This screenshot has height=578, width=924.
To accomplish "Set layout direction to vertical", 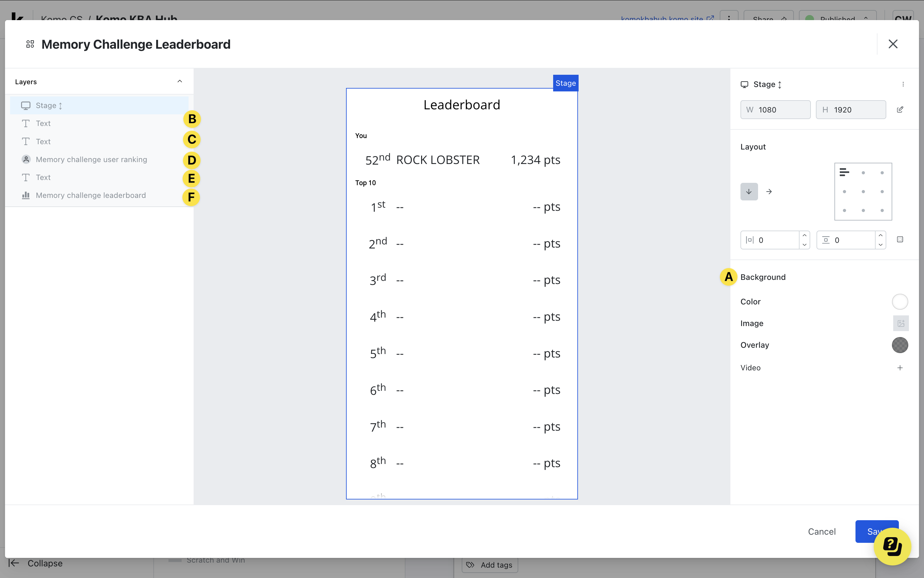I will point(749,192).
